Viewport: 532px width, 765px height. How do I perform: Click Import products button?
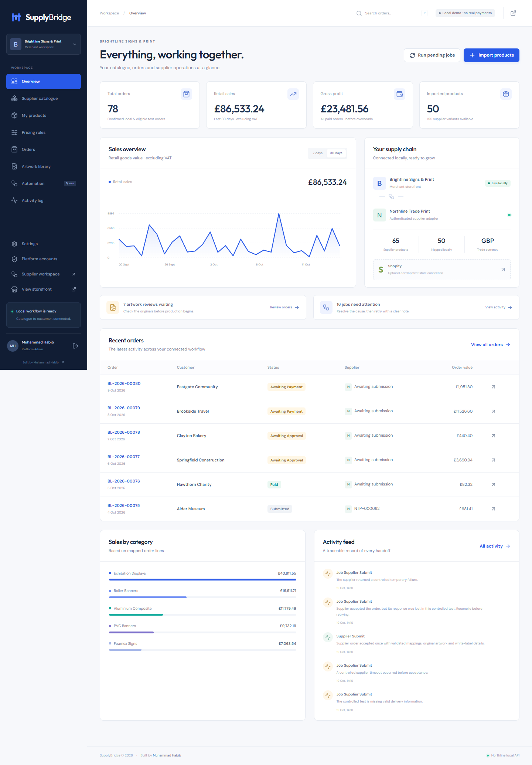[x=491, y=55]
